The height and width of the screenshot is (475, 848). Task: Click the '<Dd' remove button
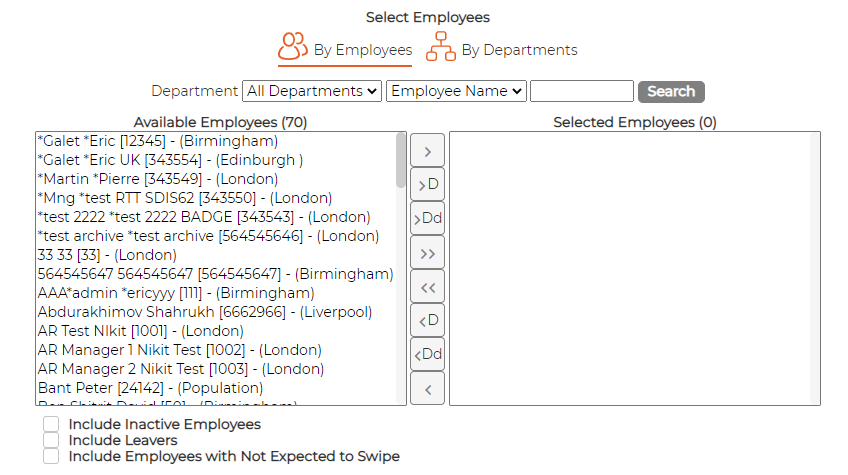point(427,354)
